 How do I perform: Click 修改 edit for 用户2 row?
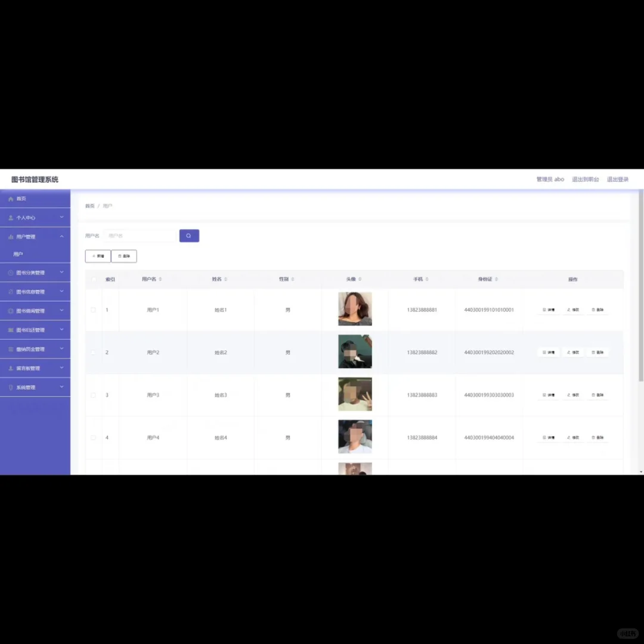tap(573, 352)
